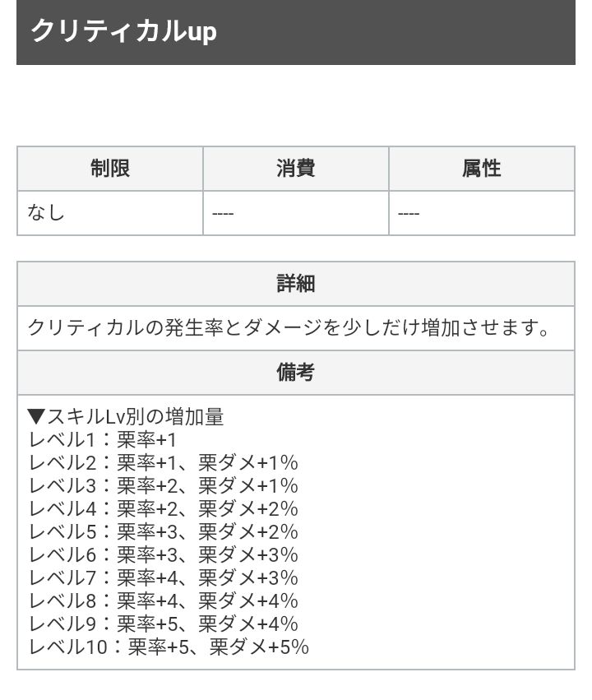Click the クリティカルup title heading
592x700 pixels.
coord(124,31)
